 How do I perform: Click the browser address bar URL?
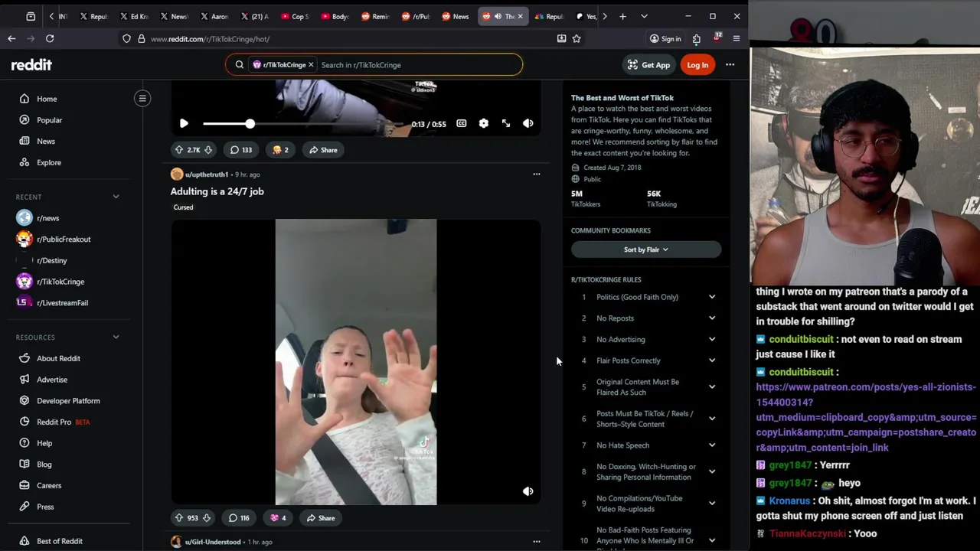click(x=210, y=39)
